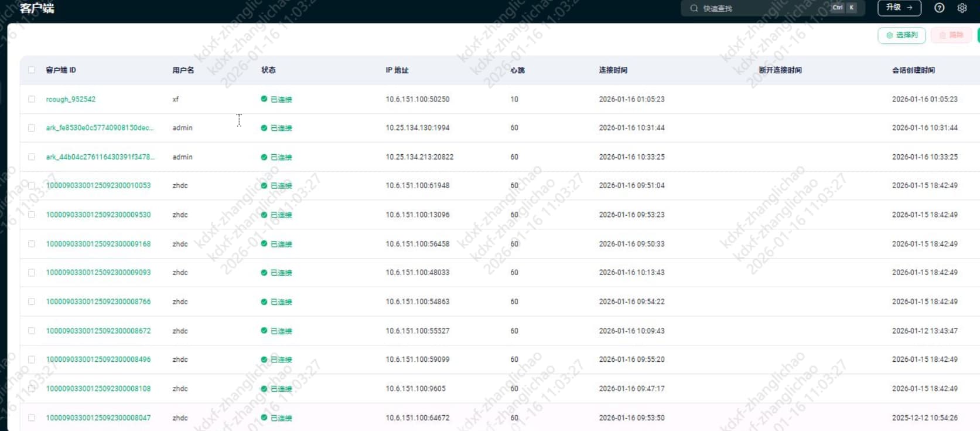The image size is (980, 431).
Task: Click the search magnifier icon in quick find
Action: coord(694,8)
